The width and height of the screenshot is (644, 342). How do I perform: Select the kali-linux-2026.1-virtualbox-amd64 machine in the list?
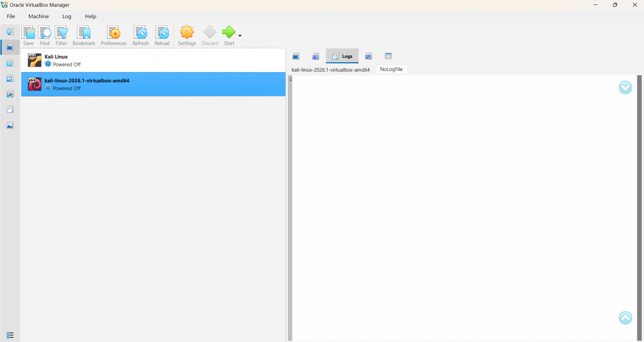[x=153, y=84]
